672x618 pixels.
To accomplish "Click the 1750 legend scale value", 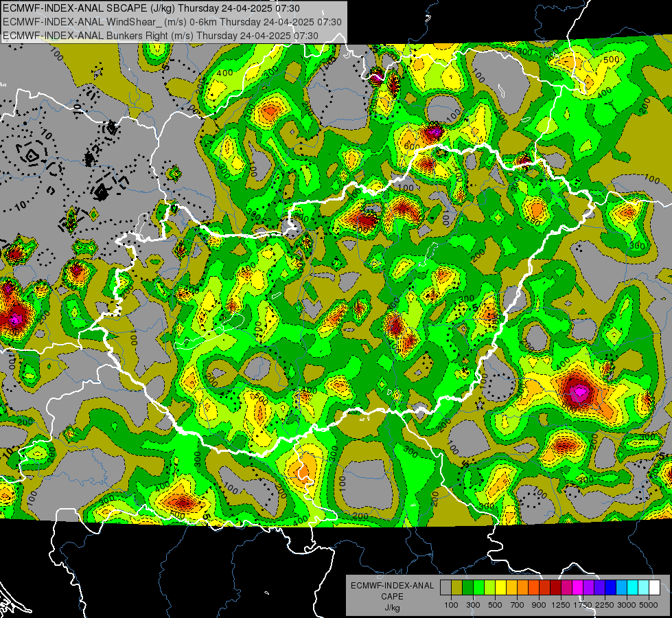I will 583,605.
